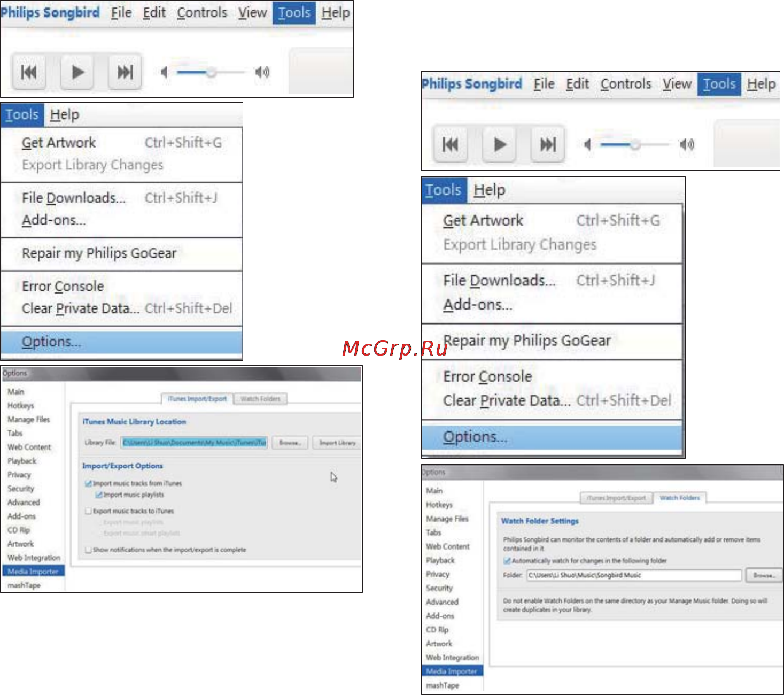Screen dimensions: 784x695
Task: Click Play button in left-hand Songbird player
Action: [77, 72]
